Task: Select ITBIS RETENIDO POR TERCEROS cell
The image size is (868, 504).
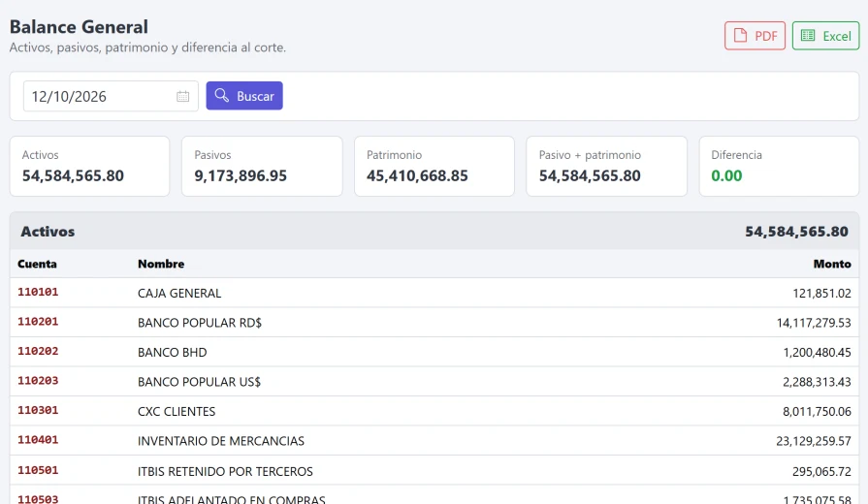Action: [225, 471]
